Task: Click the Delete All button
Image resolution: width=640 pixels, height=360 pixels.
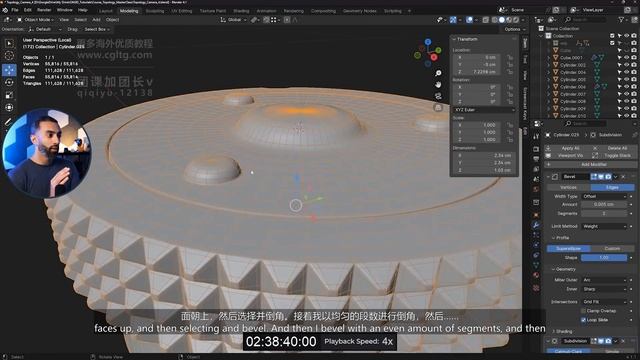Action: tap(614, 148)
